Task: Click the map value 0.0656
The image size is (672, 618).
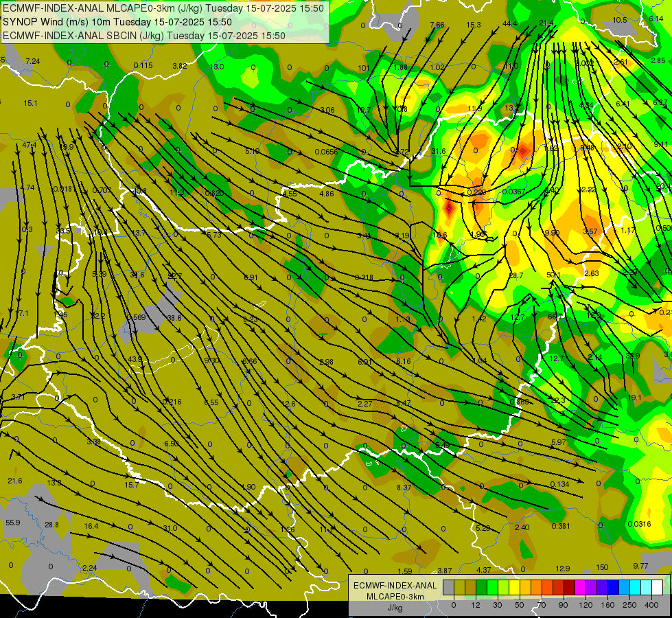Action: 326,152
